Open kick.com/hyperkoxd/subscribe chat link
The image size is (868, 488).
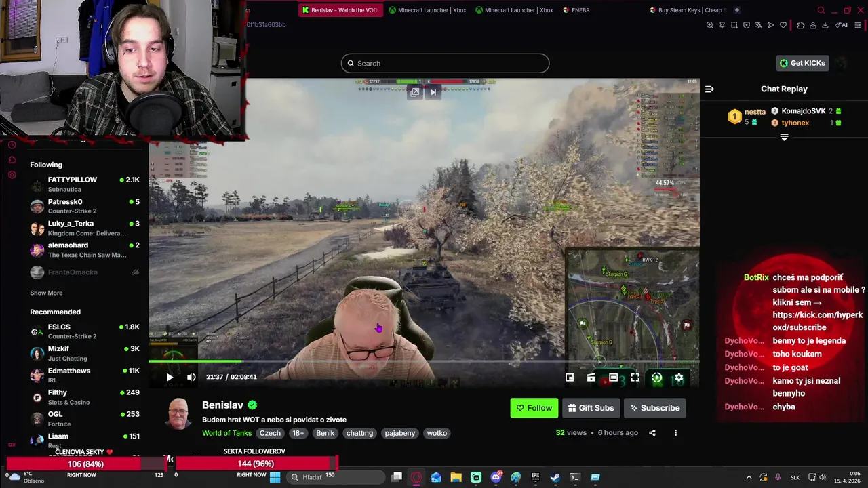(817, 321)
